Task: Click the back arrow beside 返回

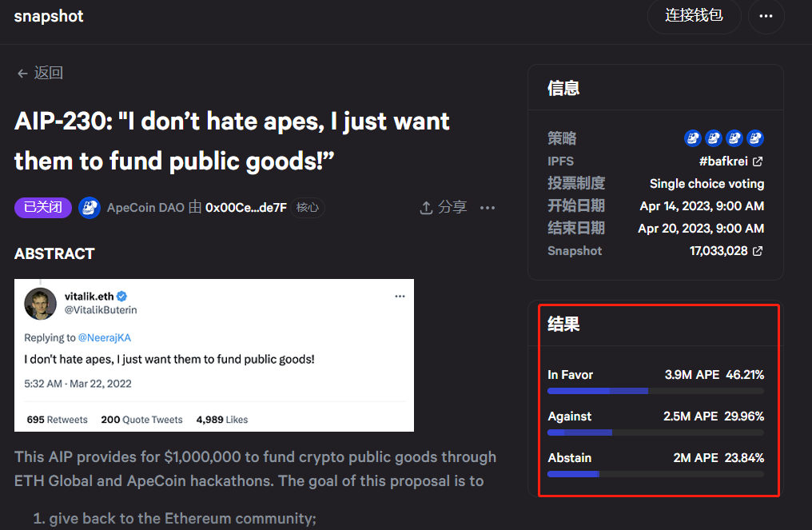Action: [22, 72]
